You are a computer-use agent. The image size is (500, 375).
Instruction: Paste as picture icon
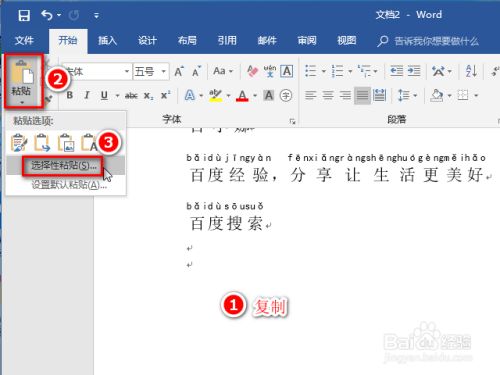66,143
